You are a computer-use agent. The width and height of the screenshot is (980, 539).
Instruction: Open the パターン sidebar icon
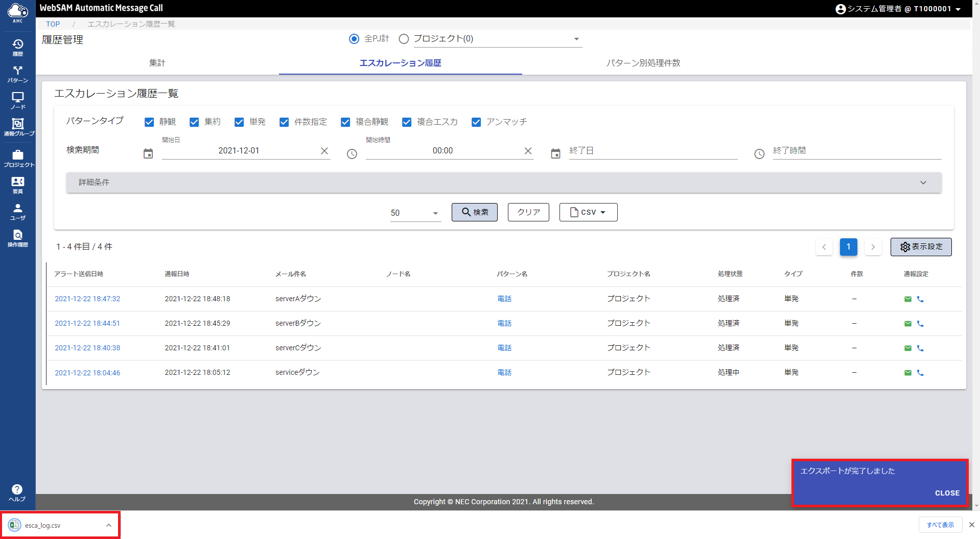pos(17,74)
